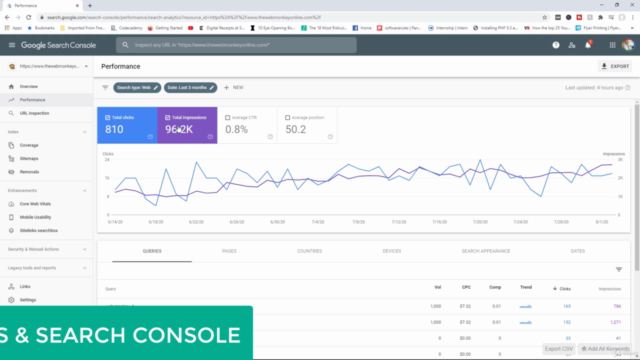Open Chrome extensions puzzle icon
Viewport: 640px width, 360px height.
[x=600, y=17]
